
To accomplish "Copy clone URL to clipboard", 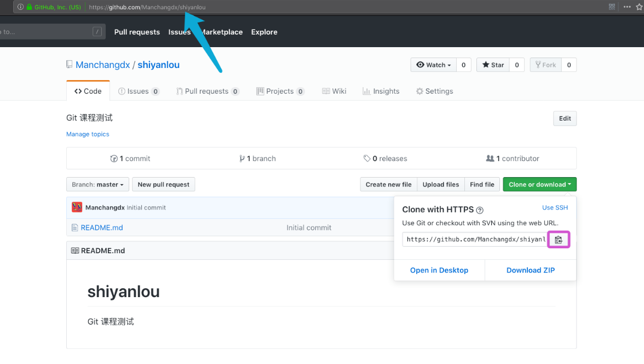I will 558,240.
